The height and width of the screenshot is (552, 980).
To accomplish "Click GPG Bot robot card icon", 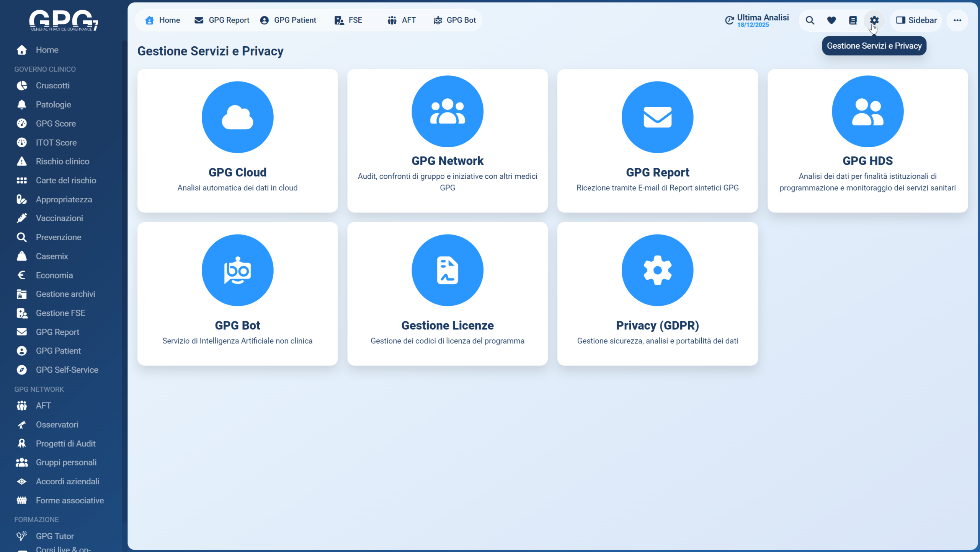I will tap(237, 270).
